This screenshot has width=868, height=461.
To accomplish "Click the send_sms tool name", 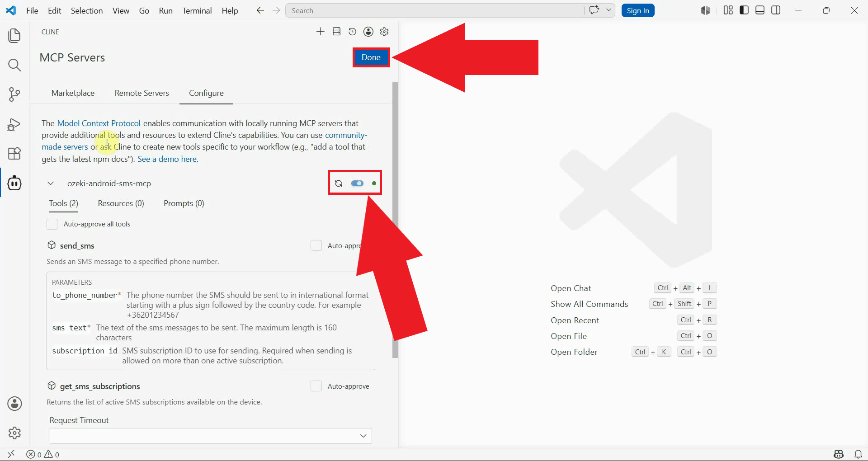I will [77, 246].
